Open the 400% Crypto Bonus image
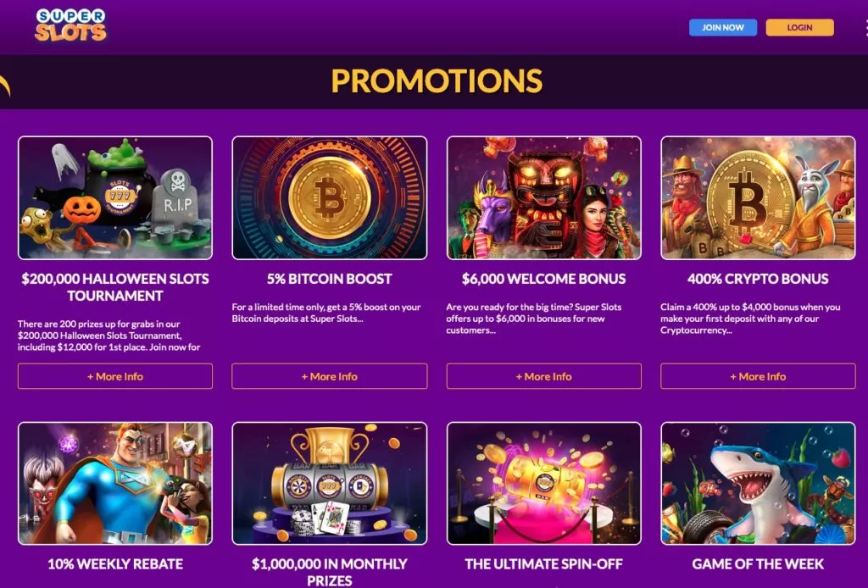This screenshot has width=868, height=588. [758, 197]
